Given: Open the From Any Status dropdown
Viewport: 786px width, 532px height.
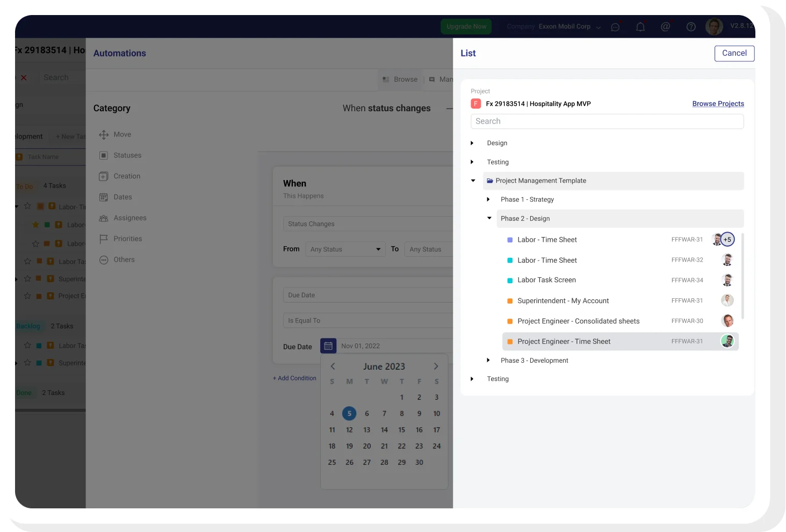Looking at the screenshot, I should tap(345, 249).
